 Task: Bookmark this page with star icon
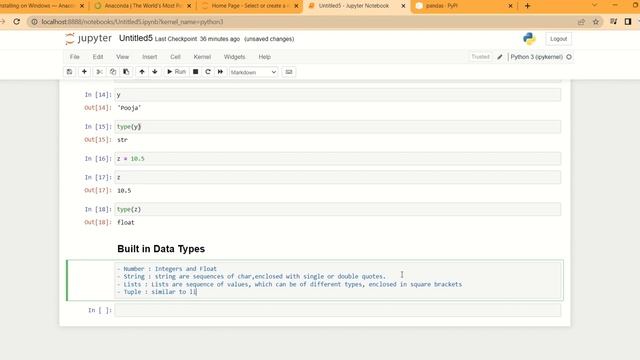pyautogui.click(x=596, y=22)
